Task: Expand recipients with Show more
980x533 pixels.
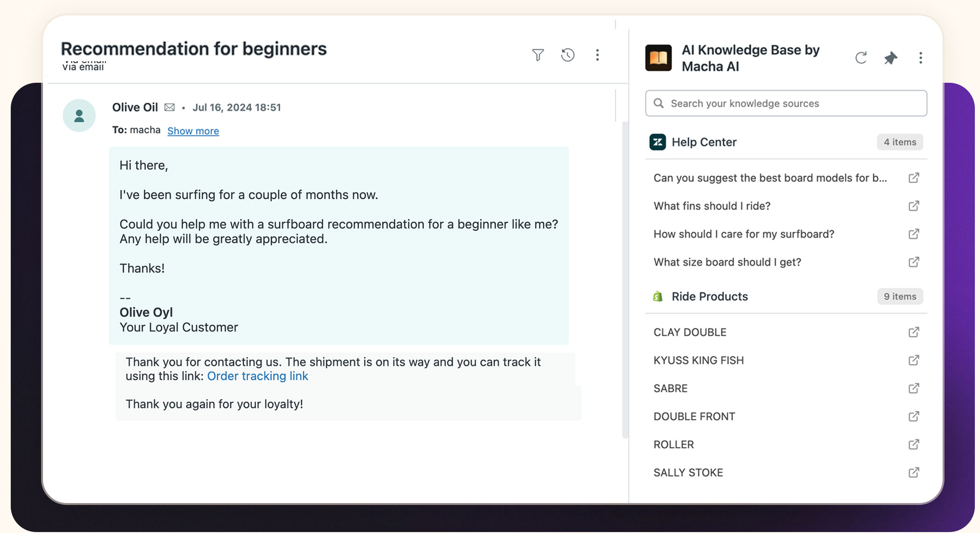Action: click(x=193, y=131)
